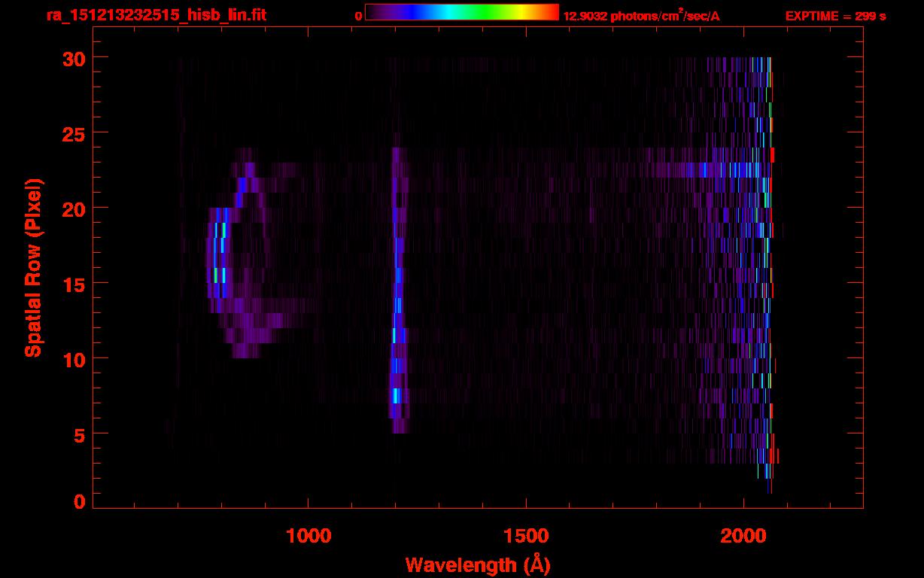Screen dimensions: 924x578
Task: Click the Spatial Row (Pixel) axis title
Action: [33, 267]
